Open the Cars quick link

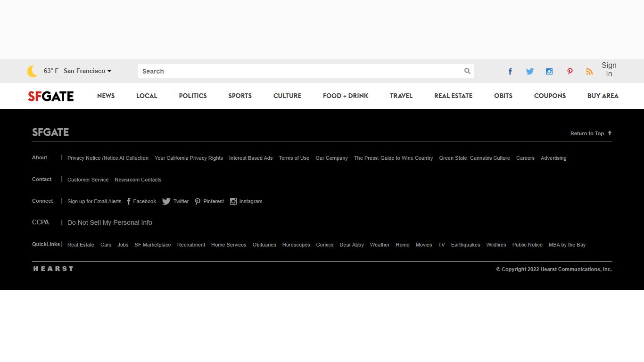pyautogui.click(x=106, y=245)
